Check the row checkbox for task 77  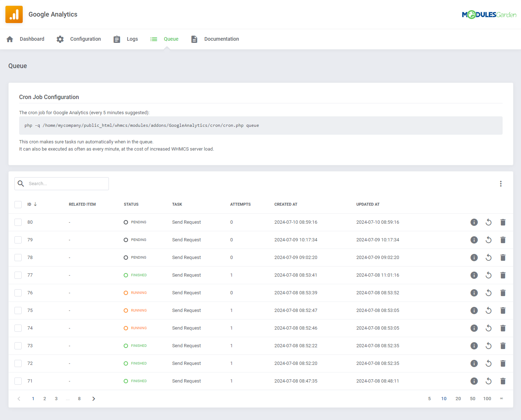pyautogui.click(x=18, y=275)
